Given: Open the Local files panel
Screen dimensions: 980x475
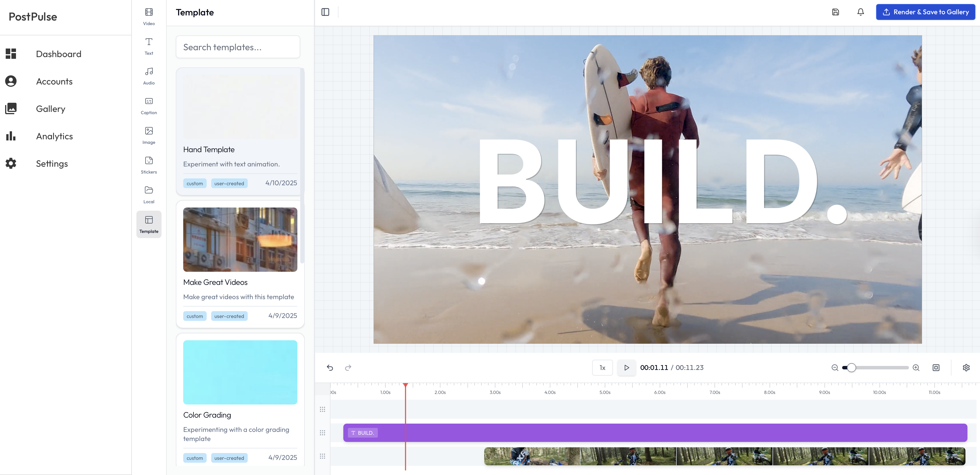Looking at the screenshot, I should tap(149, 195).
